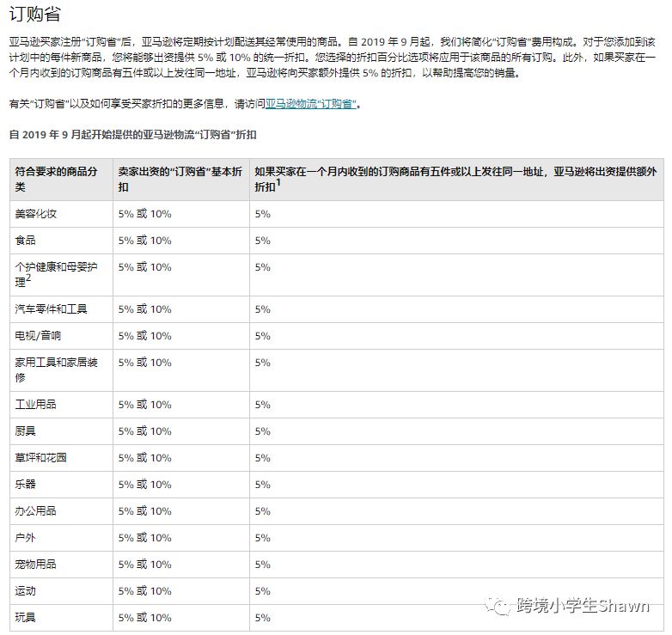Select the 户外 category cell
672x635 pixels.
(61, 537)
